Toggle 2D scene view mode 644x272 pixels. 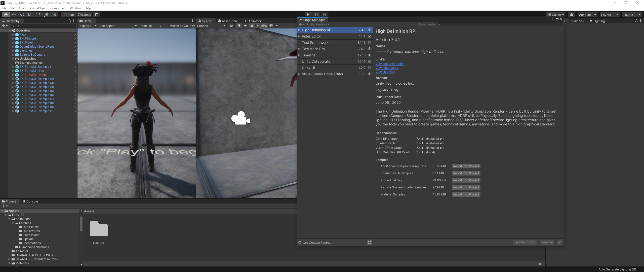(x=231, y=26)
